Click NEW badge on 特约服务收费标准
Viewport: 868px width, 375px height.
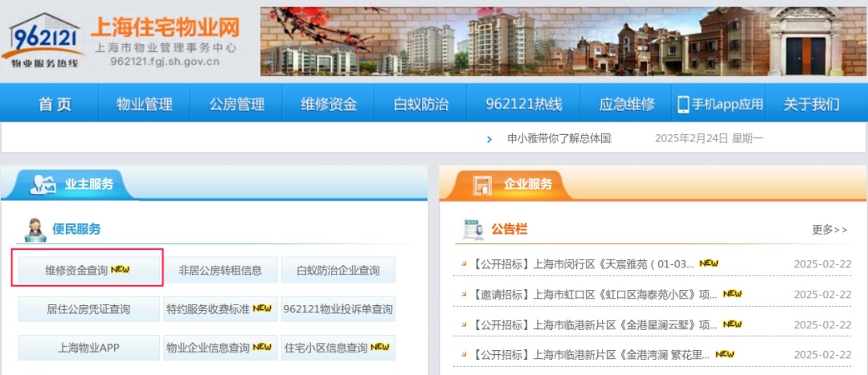click(262, 308)
